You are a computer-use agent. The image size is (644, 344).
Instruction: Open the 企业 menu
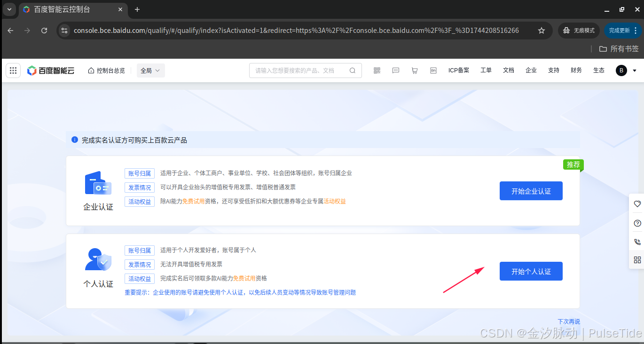531,70
